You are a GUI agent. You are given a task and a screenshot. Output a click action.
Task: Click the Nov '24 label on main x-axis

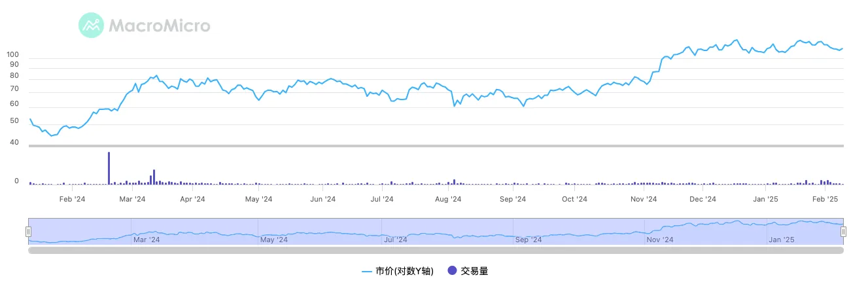tap(644, 199)
